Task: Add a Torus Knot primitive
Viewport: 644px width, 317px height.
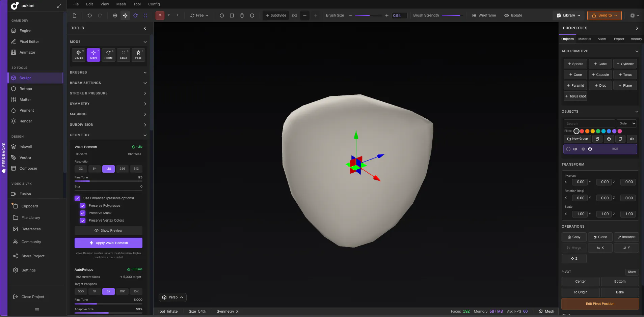Action: [575, 96]
